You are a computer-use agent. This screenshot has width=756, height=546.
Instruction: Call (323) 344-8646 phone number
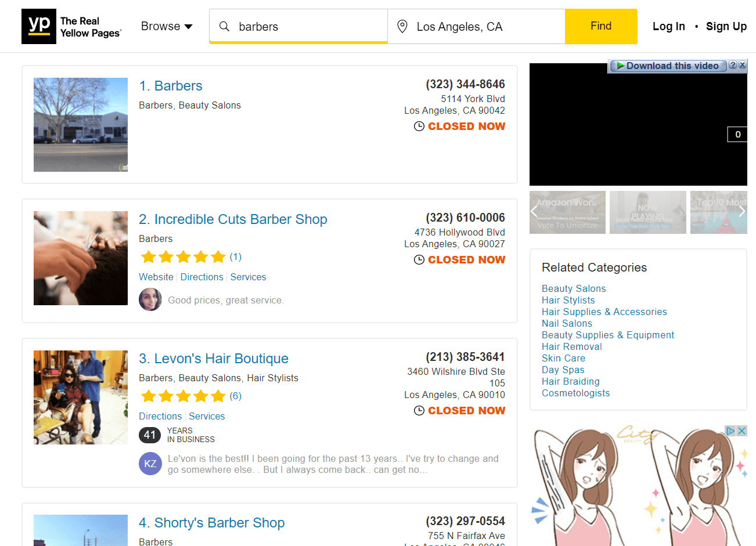(x=465, y=84)
